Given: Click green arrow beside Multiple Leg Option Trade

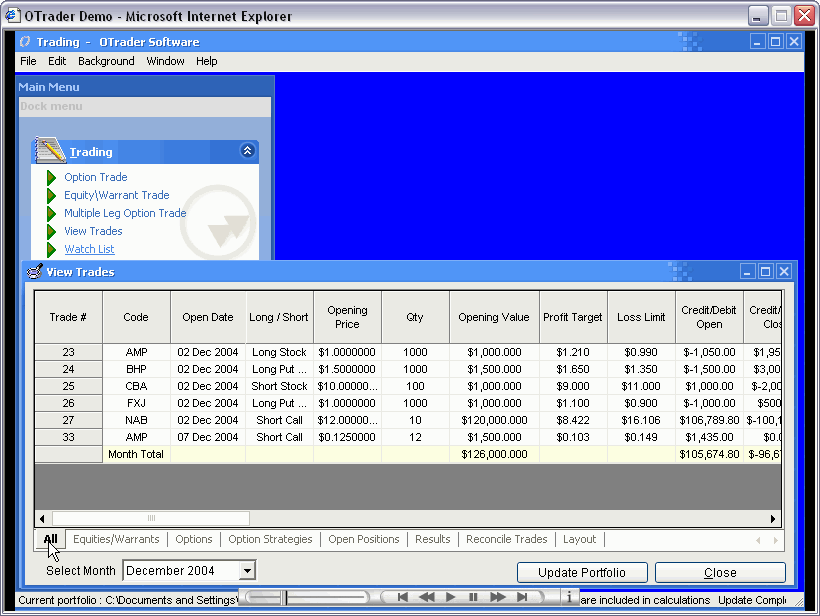Looking at the screenshot, I should (52, 213).
